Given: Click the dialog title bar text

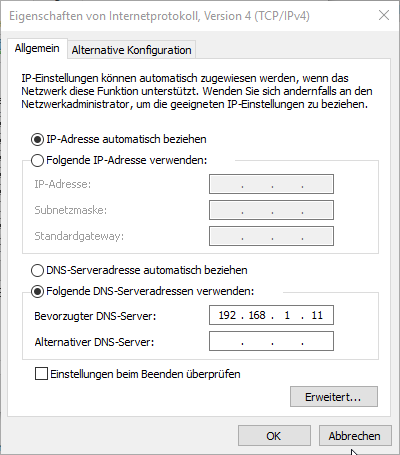Looking at the screenshot, I should [x=159, y=16].
